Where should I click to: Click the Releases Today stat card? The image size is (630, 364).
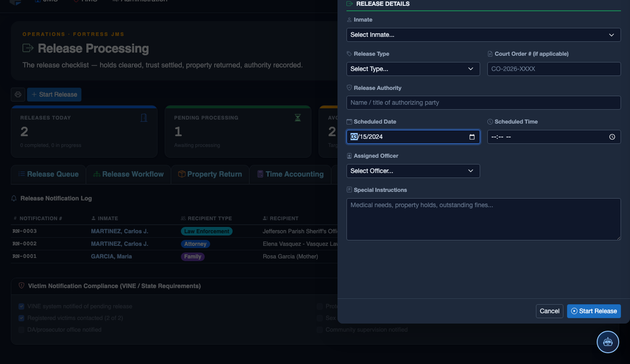point(84,132)
